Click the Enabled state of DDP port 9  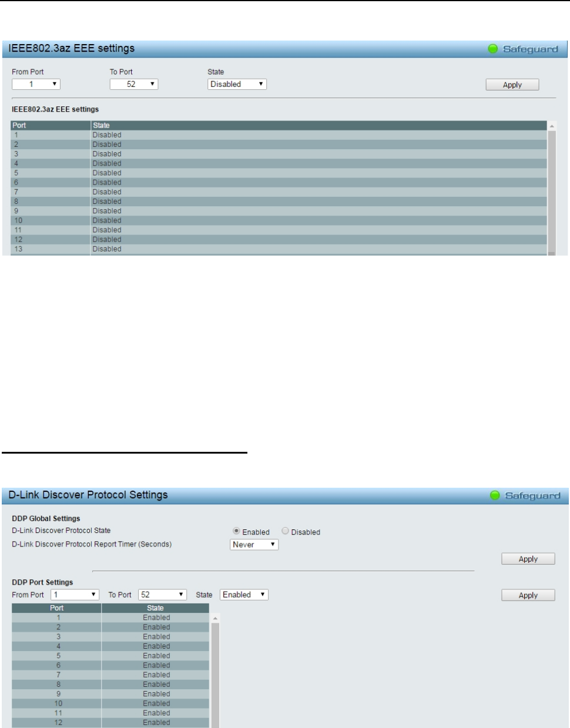(x=156, y=694)
